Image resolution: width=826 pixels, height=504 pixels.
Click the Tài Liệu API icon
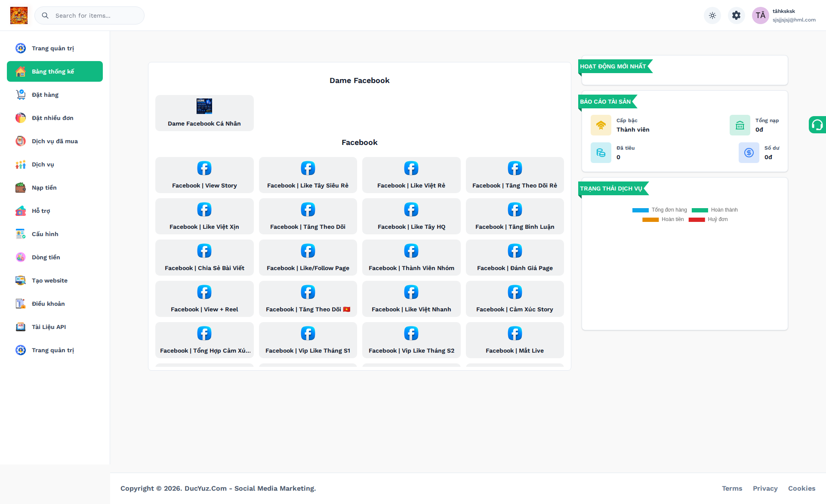pos(21,327)
